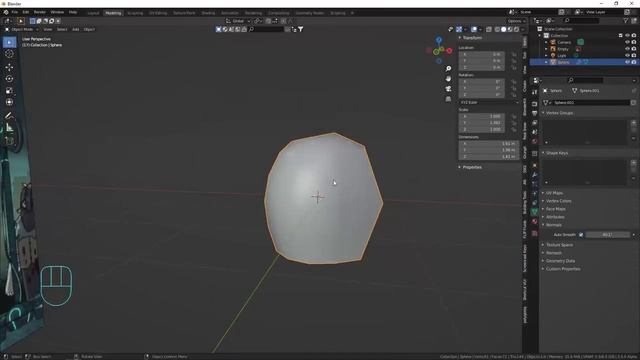
Task: Expand the UV Maps panel
Action: point(553,193)
